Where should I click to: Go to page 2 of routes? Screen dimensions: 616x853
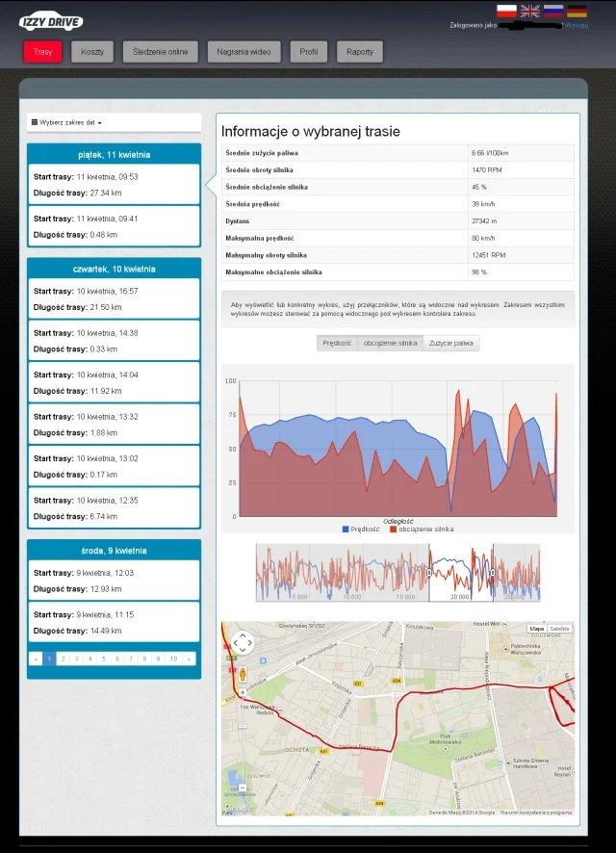(61, 659)
